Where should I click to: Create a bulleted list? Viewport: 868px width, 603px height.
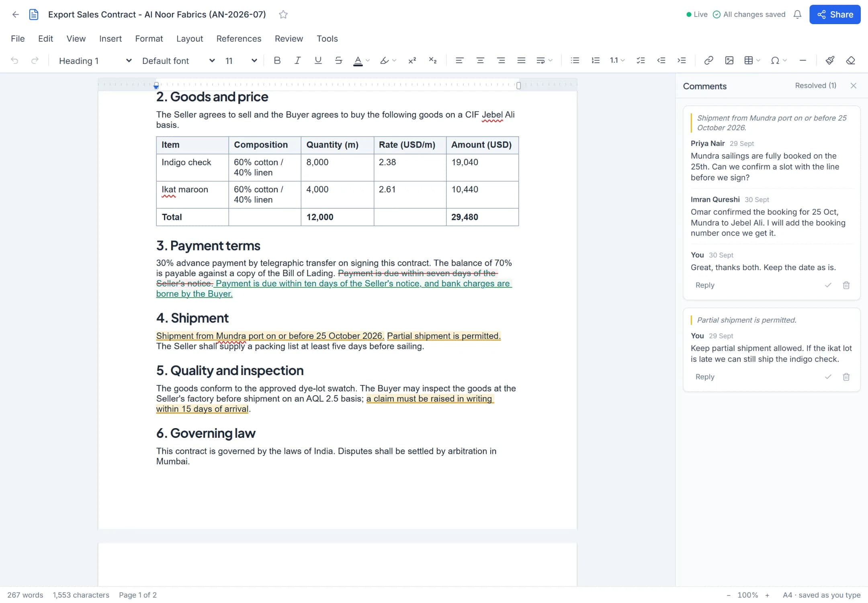pos(575,61)
